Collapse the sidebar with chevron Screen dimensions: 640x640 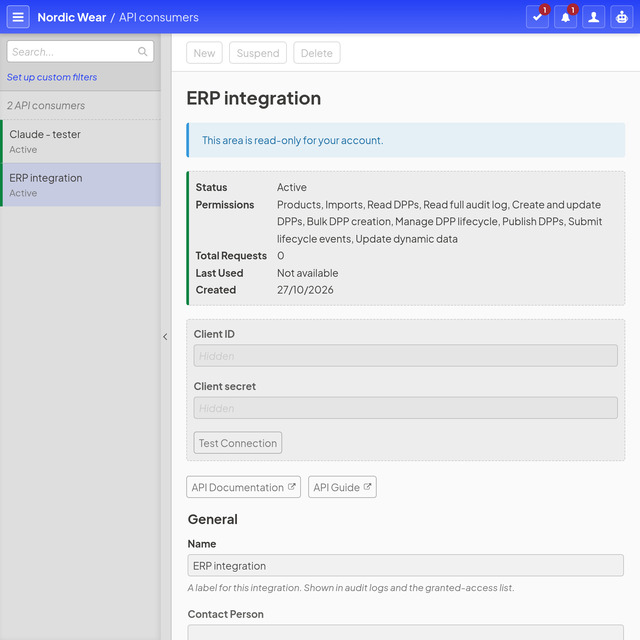pyautogui.click(x=165, y=337)
